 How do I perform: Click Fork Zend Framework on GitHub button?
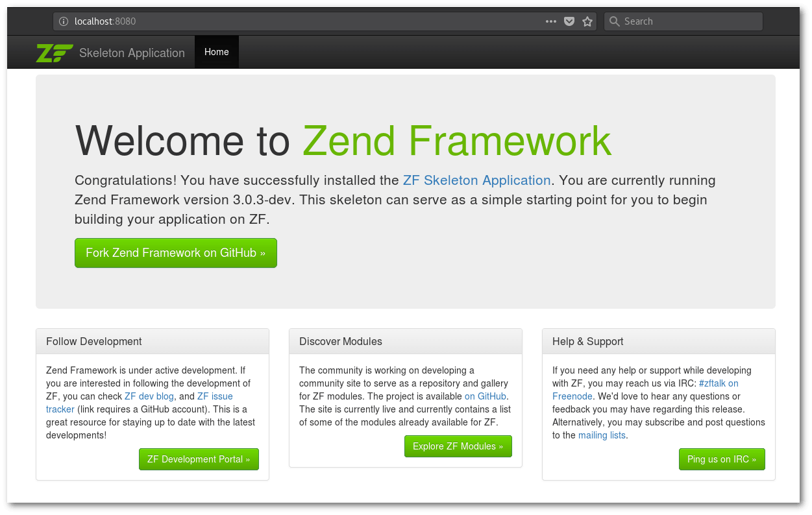coord(176,253)
